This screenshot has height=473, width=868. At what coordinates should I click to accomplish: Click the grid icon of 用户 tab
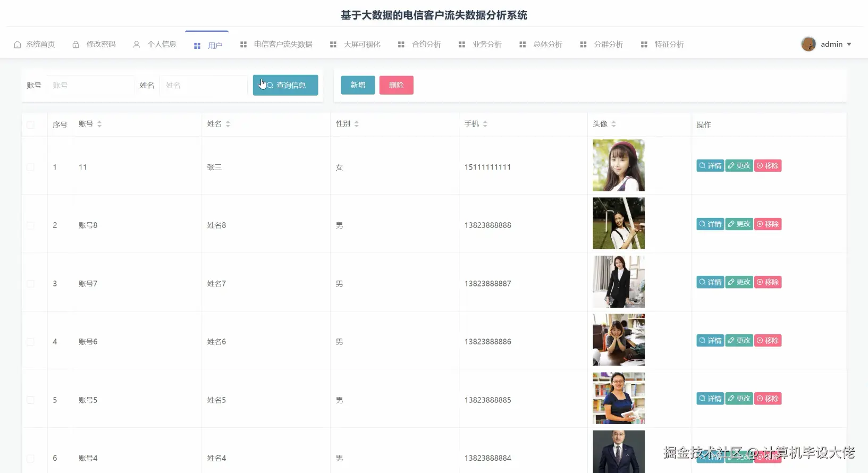click(197, 46)
